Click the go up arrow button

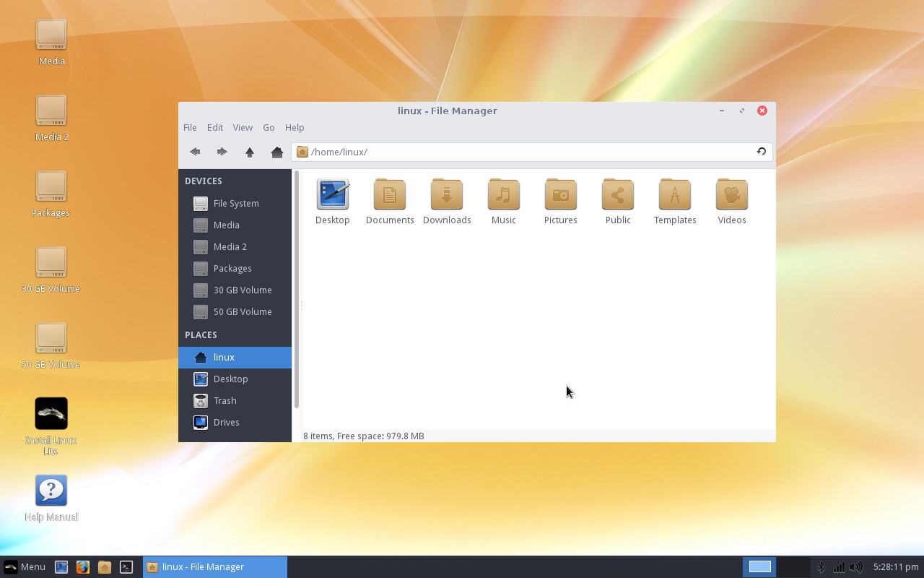(x=249, y=152)
